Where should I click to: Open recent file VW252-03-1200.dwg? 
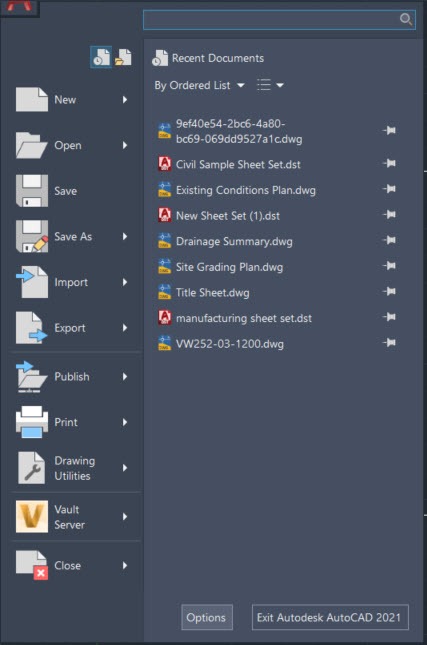pyautogui.click(x=230, y=343)
